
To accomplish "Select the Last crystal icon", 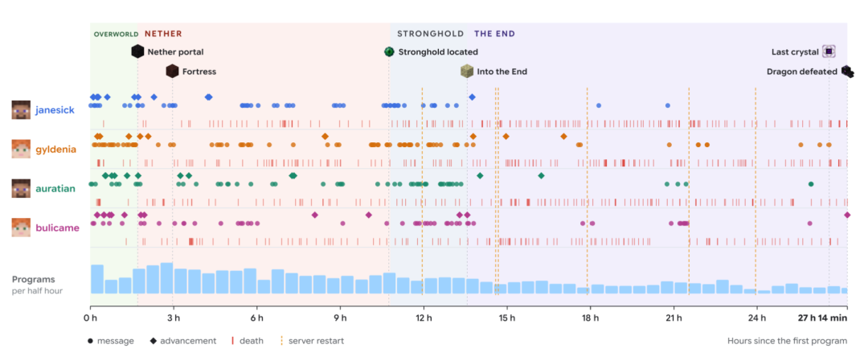I will (x=828, y=51).
